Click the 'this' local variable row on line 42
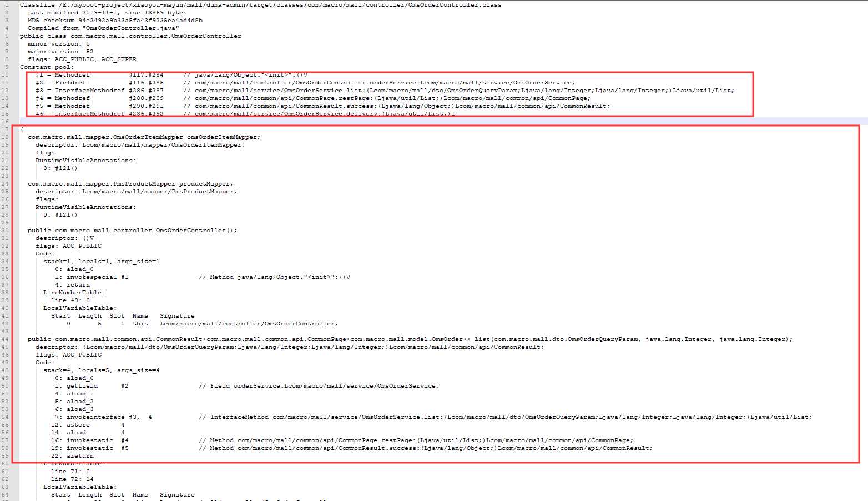The width and height of the screenshot is (868, 501). pyautogui.click(x=202, y=323)
